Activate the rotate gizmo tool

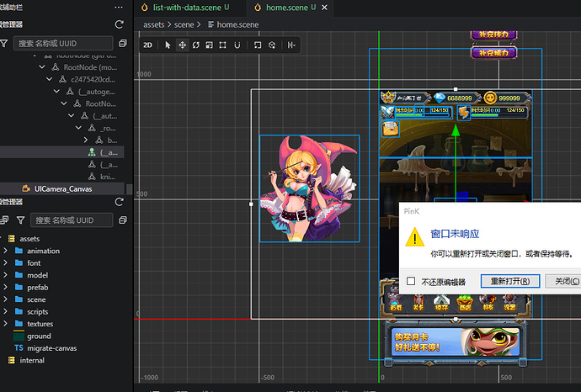[195, 45]
